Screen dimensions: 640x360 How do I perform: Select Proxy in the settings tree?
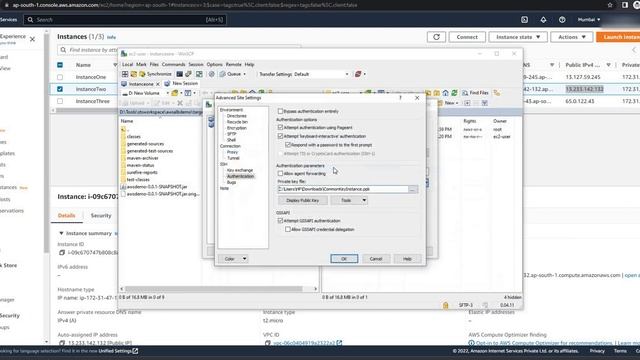(x=232, y=152)
